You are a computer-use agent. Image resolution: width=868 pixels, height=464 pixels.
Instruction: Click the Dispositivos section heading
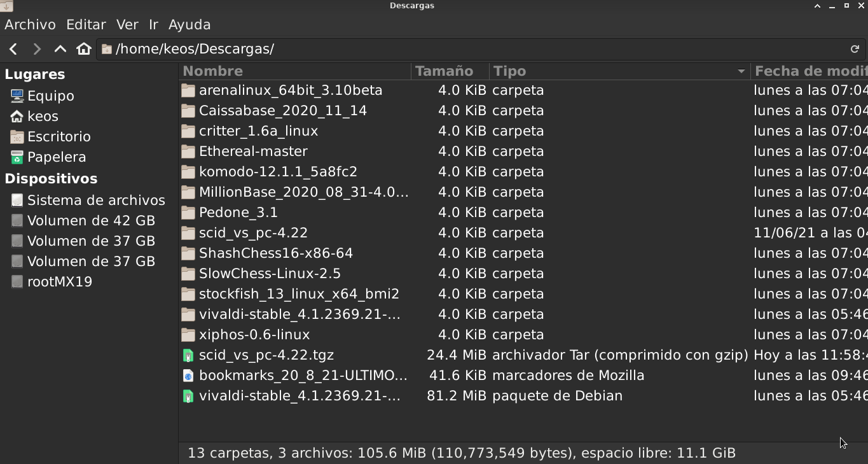(51, 179)
